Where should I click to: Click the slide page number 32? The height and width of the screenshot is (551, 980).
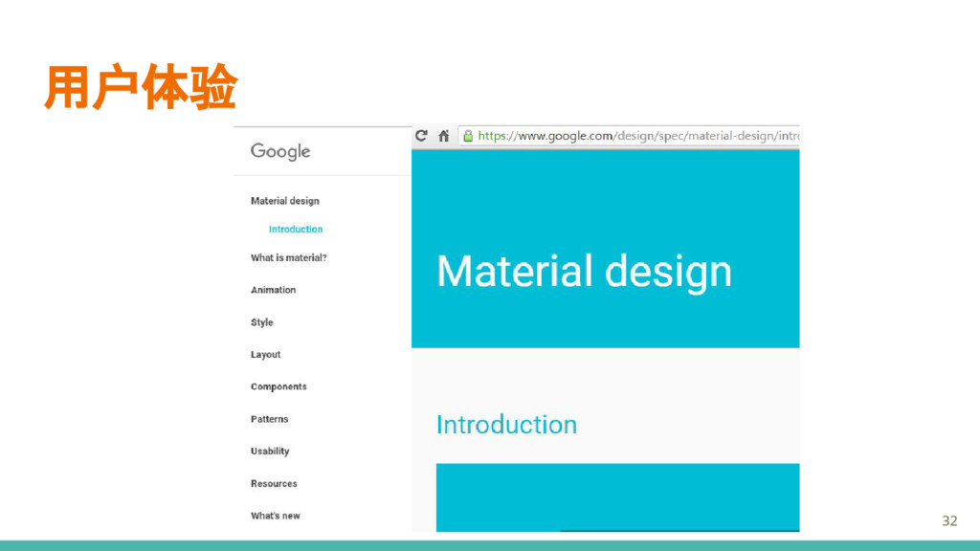pyautogui.click(x=949, y=520)
